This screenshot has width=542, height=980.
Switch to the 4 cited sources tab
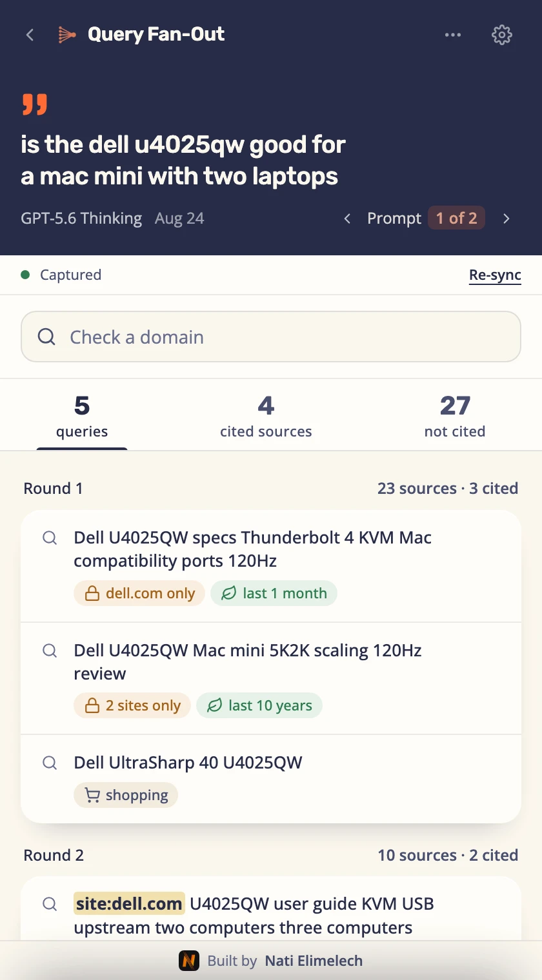[x=266, y=416]
